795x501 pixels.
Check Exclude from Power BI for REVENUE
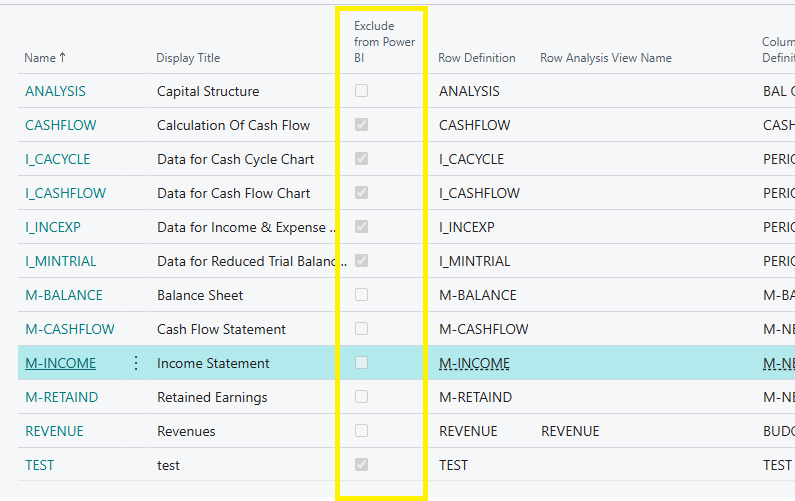coord(361,431)
